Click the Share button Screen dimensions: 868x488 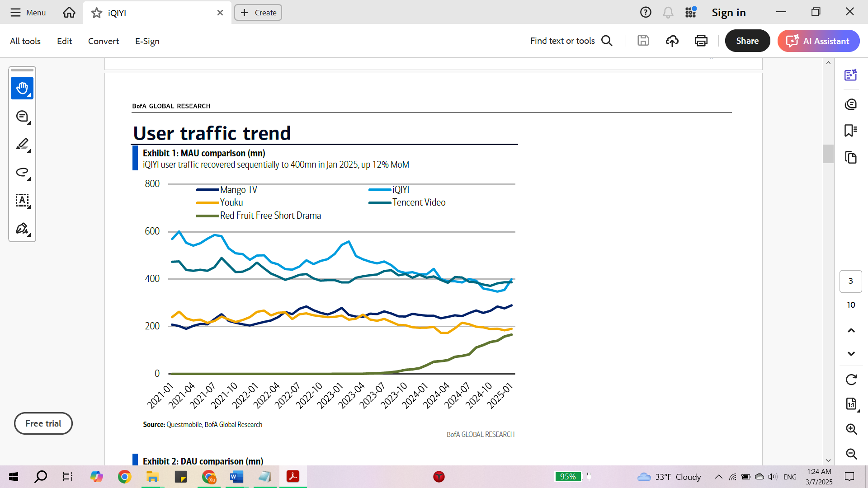pyautogui.click(x=747, y=41)
